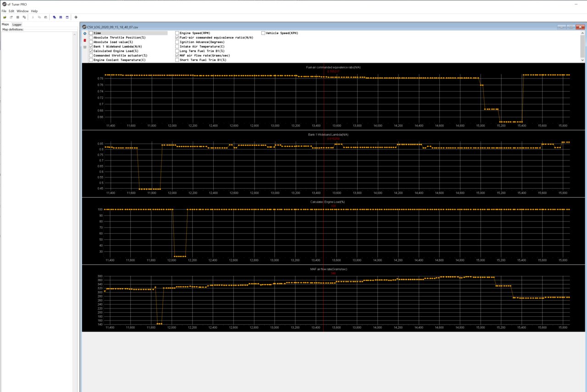
Task: Click the tile windows horizontally toolbar icon
Action: (61, 17)
